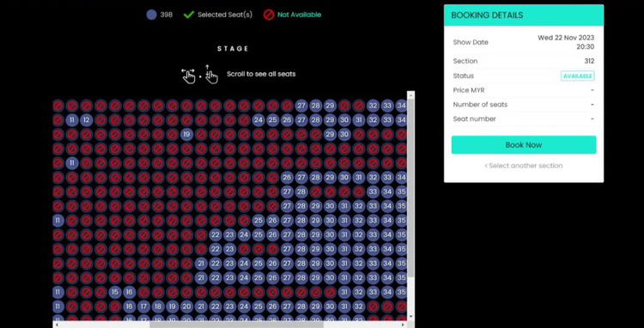Click the green Selected Seat(s) checkmark icon

click(x=189, y=15)
